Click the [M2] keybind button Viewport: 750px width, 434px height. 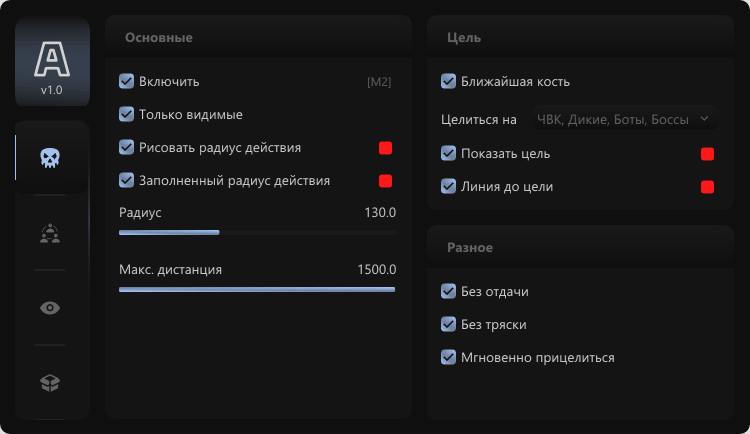coord(380,82)
